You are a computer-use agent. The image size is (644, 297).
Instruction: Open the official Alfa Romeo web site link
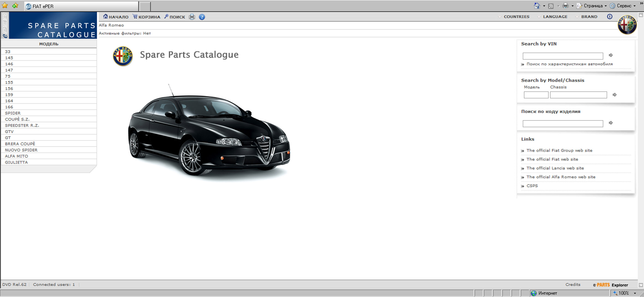561,177
